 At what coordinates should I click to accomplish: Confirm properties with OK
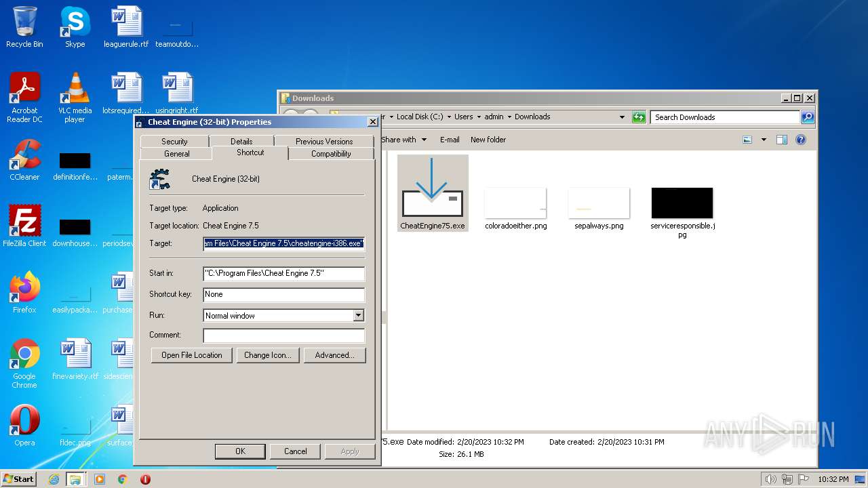coord(240,451)
